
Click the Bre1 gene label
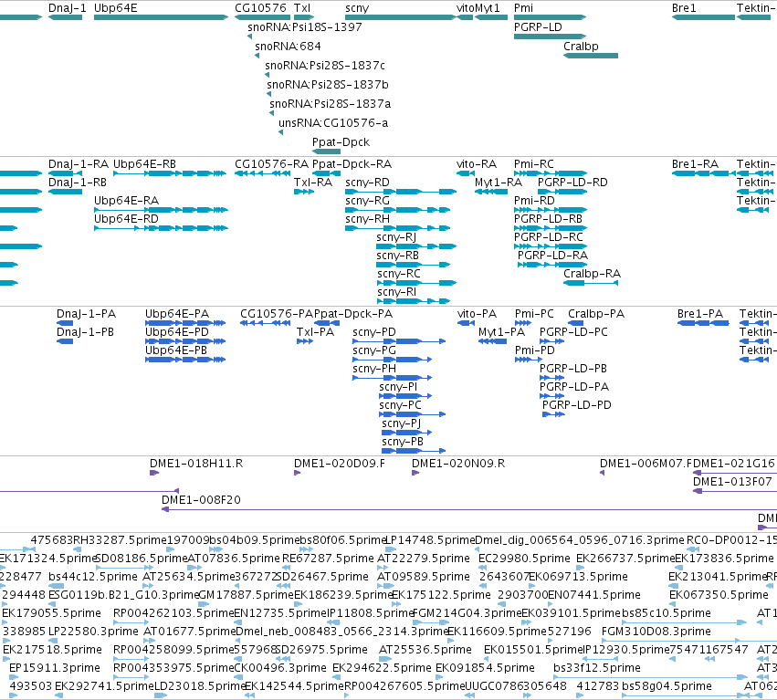tap(684, 8)
